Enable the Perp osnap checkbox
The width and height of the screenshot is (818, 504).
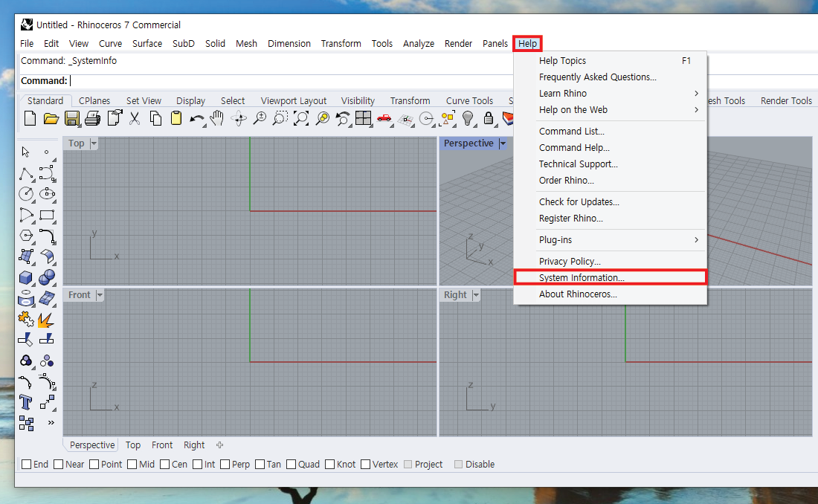pos(225,465)
